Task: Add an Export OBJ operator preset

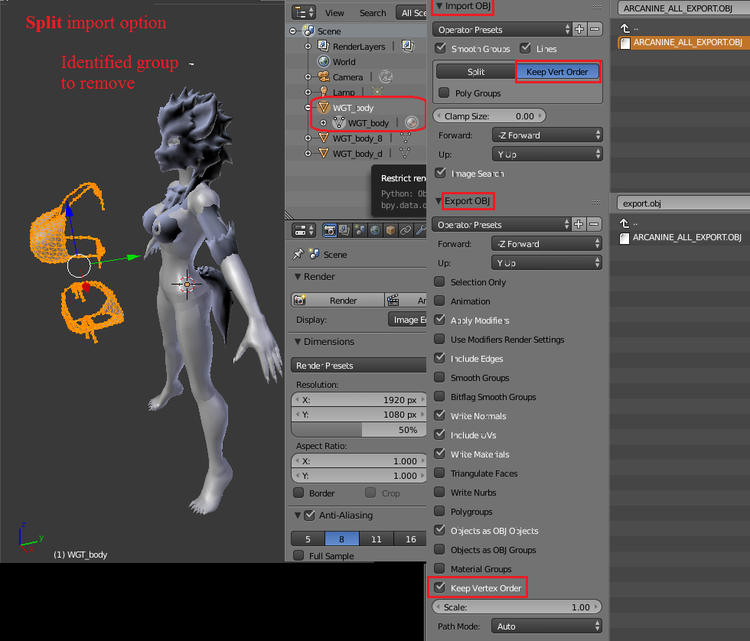Action: coord(578,224)
